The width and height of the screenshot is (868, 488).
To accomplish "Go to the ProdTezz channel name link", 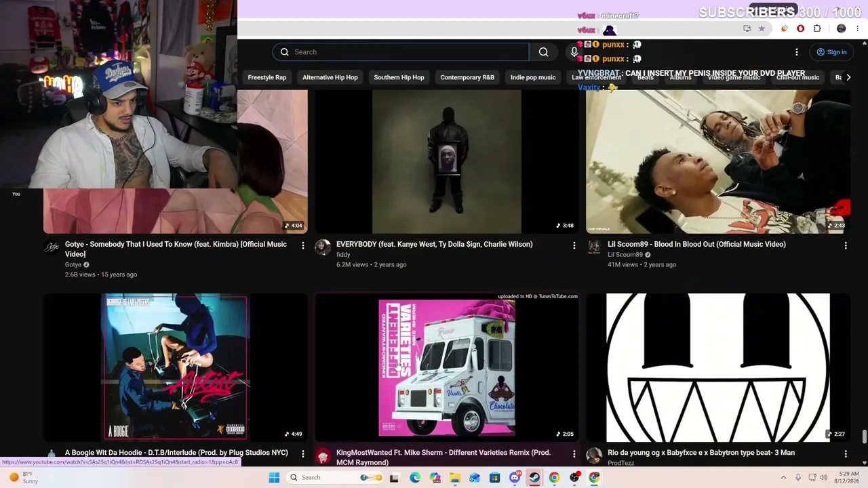I will click(x=621, y=463).
